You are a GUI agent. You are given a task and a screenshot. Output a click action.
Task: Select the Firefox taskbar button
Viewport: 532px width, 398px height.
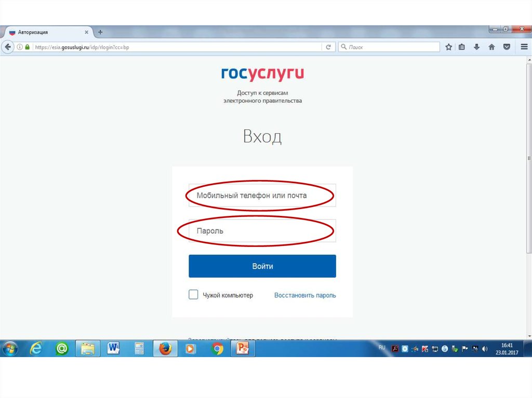[x=165, y=349]
